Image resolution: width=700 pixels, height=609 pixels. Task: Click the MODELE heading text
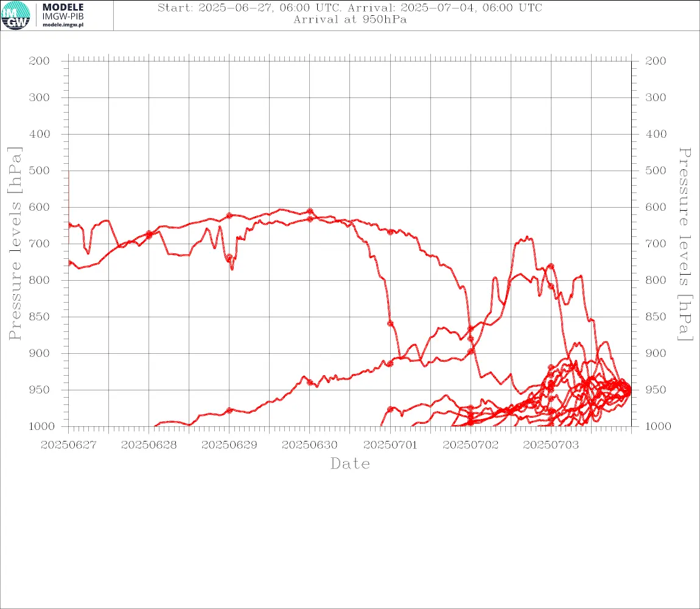63,7
